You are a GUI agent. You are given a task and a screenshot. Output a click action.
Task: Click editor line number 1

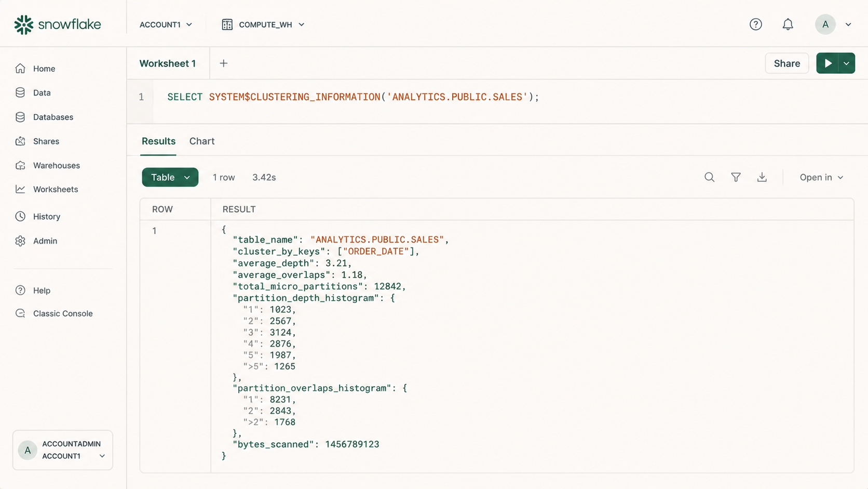(141, 97)
